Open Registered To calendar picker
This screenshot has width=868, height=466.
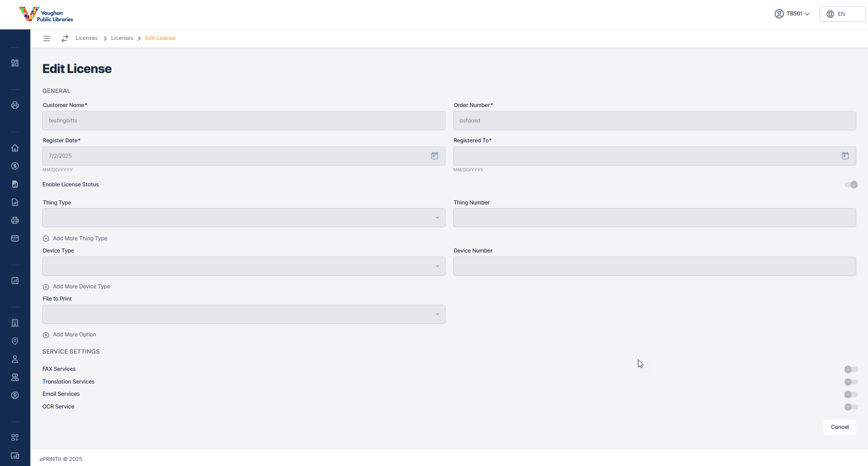(x=845, y=156)
